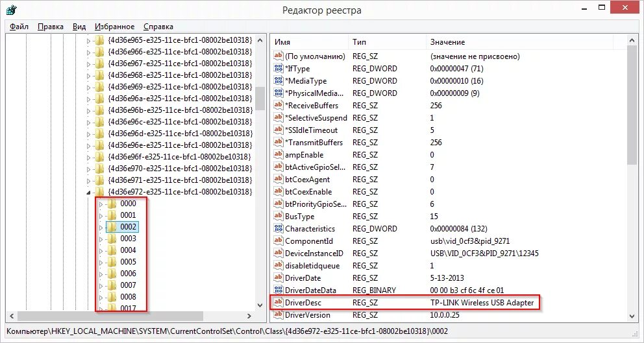Expand the {4d36e96b-e325-11ce-bfc1-08002be10318} key
644x343 pixels.
click(88, 111)
